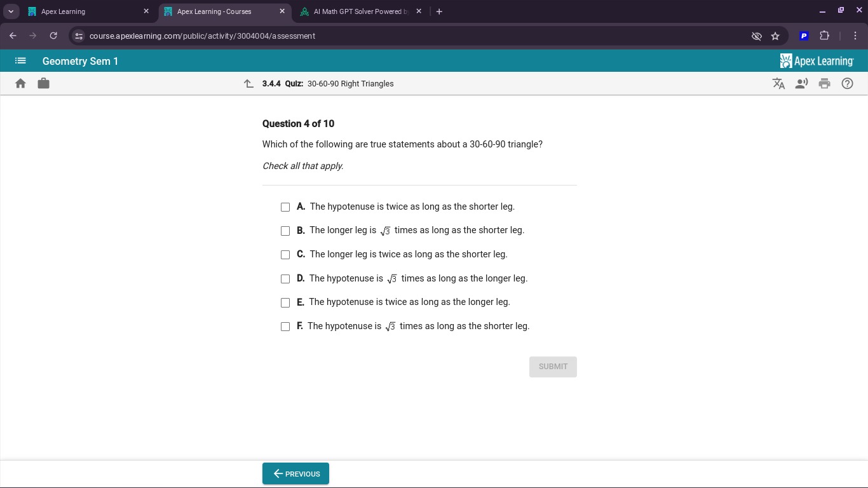Go to the Apex home icon
The image size is (868, 488).
[20, 83]
